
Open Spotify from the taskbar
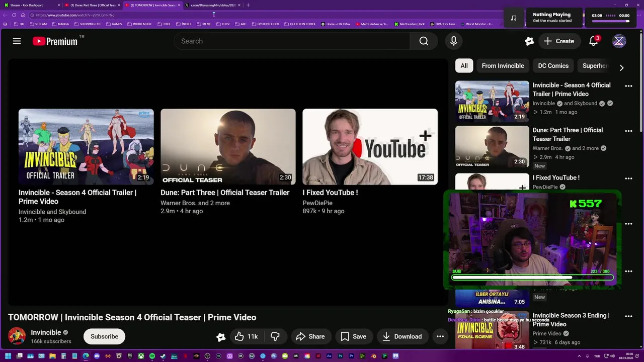coord(152,356)
